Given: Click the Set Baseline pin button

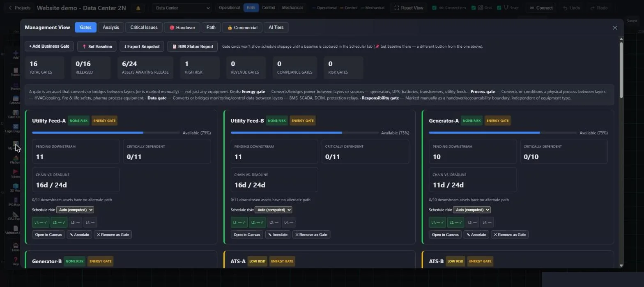Looking at the screenshot, I should (97, 46).
